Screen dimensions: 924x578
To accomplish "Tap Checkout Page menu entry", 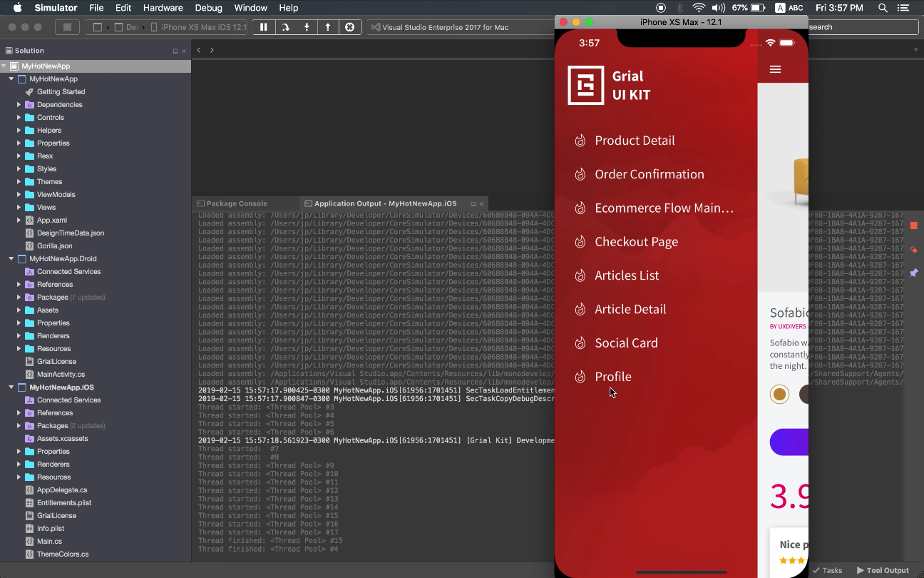I will [637, 242].
